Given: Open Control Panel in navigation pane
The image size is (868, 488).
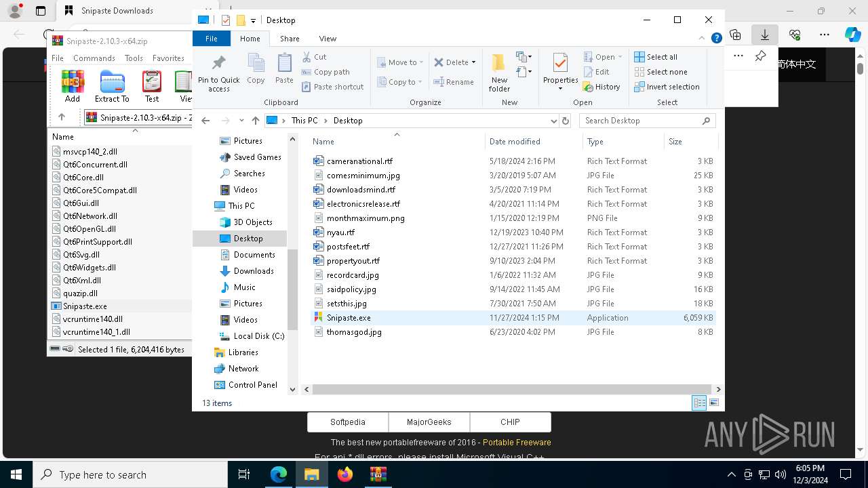Looking at the screenshot, I should [252, 385].
